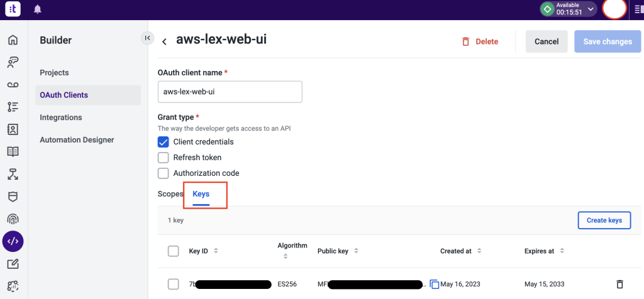The image size is (644, 299).
Task: Open Integrations in Builder menu
Action: 61,117
